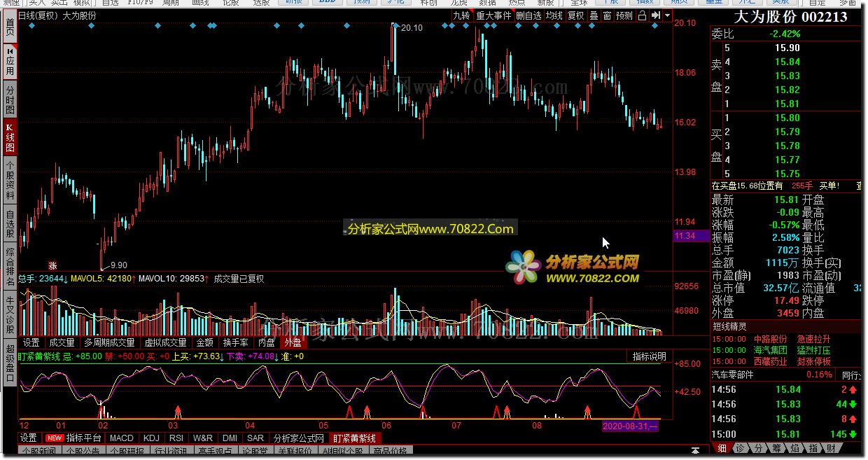Select the 分析家公式网 indicator tab

299,438
